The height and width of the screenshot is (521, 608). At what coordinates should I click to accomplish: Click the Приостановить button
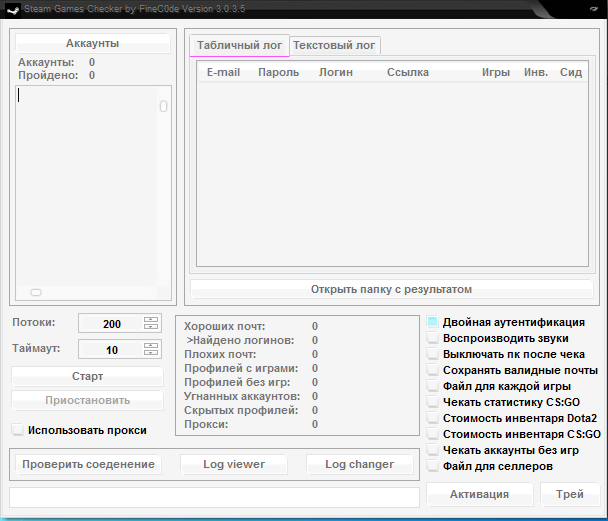(x=87, y=400)
